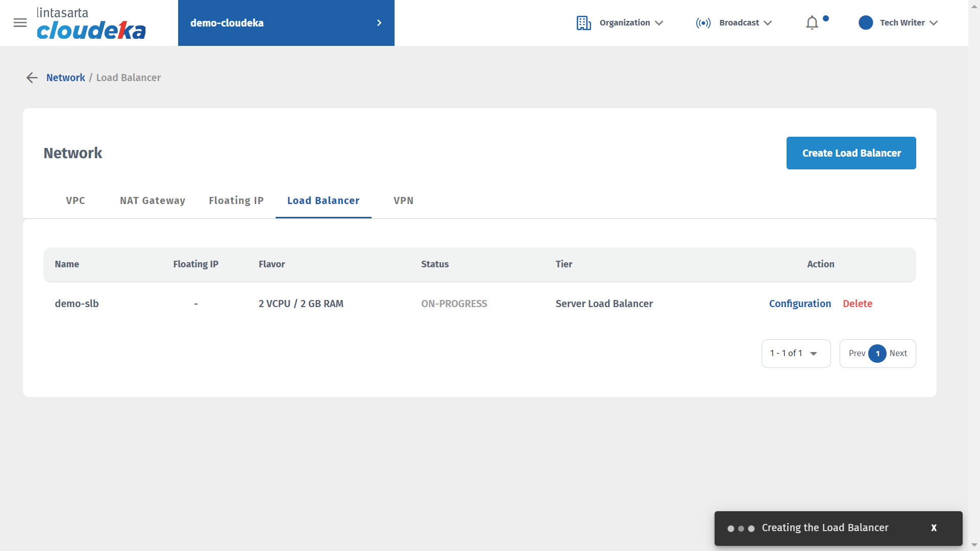Screen dimensions: 980x551
Task: Click the Tech Writer avatar
Action: (866, 23)
